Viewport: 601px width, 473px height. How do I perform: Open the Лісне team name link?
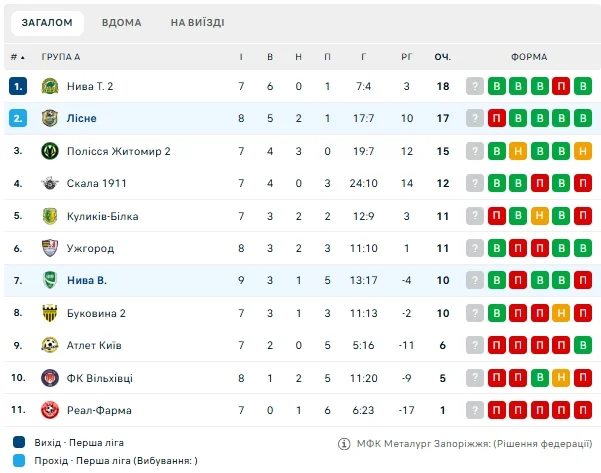tap(82, 118)
